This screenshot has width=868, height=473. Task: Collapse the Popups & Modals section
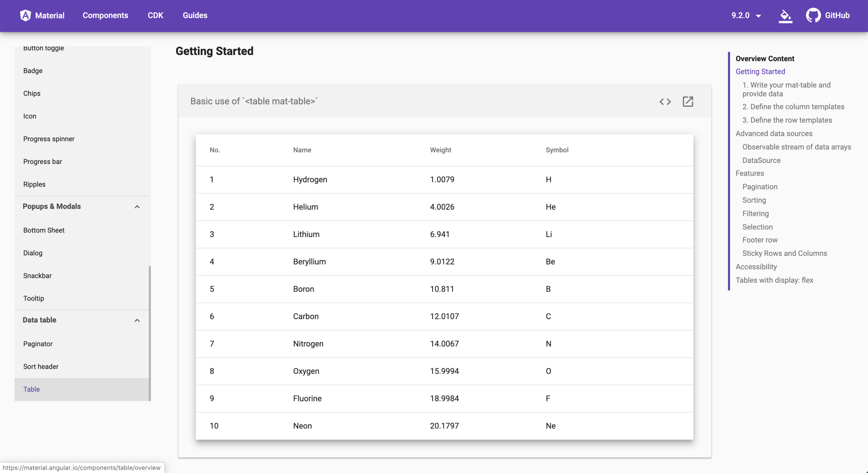(137, 207)
